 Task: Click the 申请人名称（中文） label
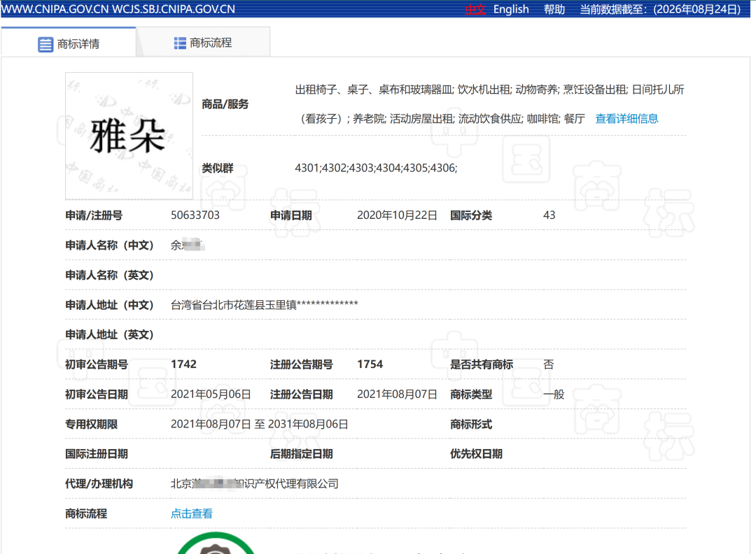(109, 246)
